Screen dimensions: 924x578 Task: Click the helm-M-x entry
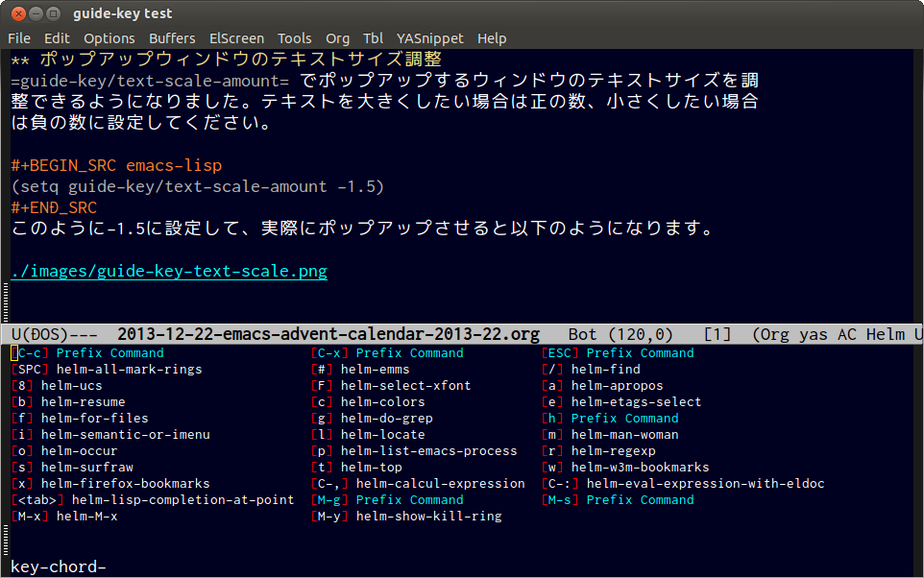tap(64, 517)
